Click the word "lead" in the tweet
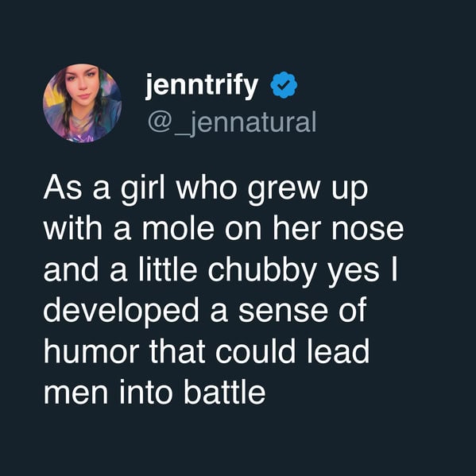The height and width of the screenshot is (476, 476). click(x=339, y=350)
